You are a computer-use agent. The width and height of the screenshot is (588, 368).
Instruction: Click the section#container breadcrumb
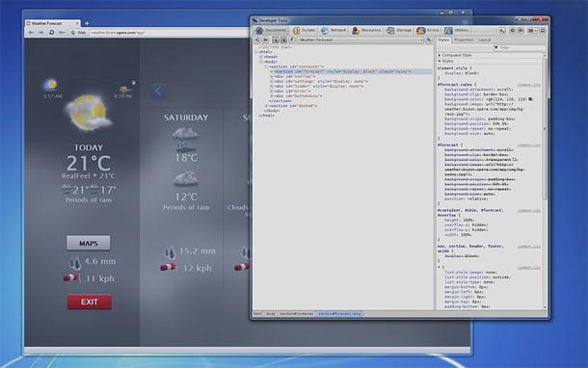coord(297,314)
